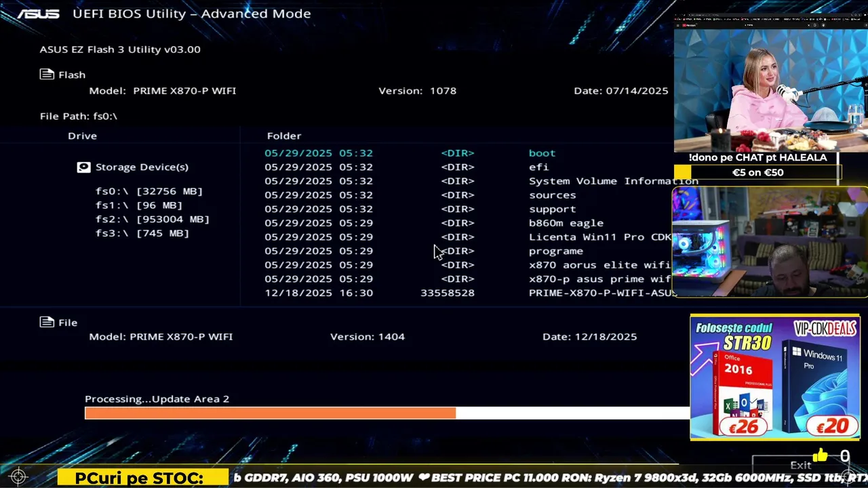
Task: Click the File Path: fs0:\ label
Action: 79,116
